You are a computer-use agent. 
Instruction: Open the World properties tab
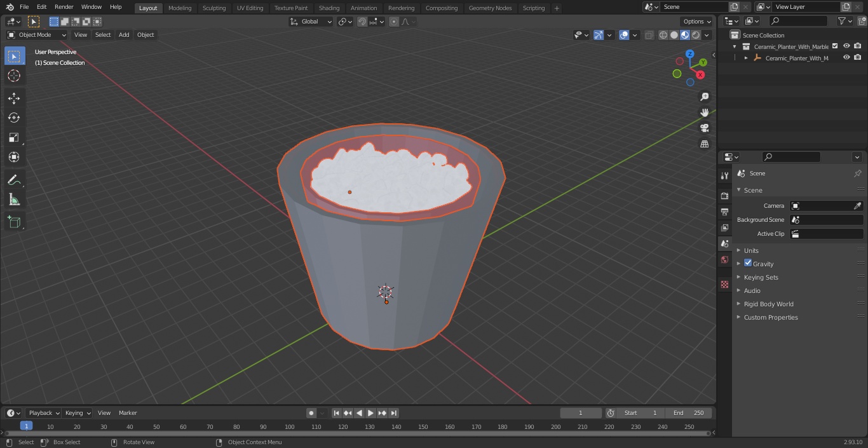click(x=724, y=259)
